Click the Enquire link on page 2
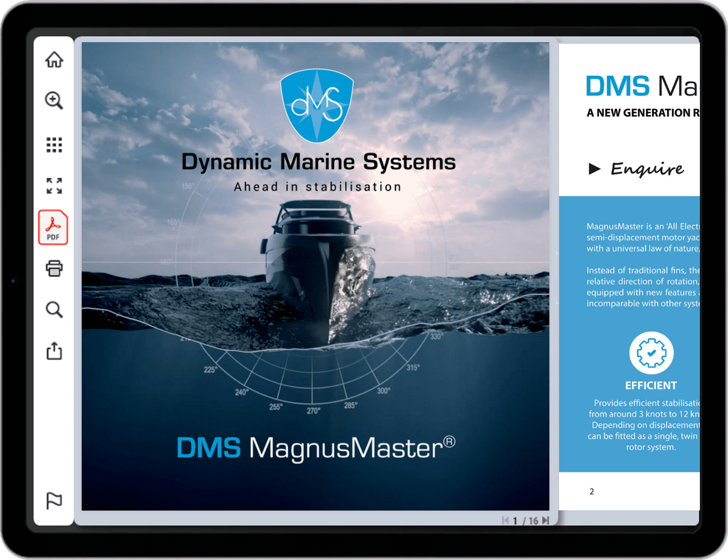 (647, 169)
